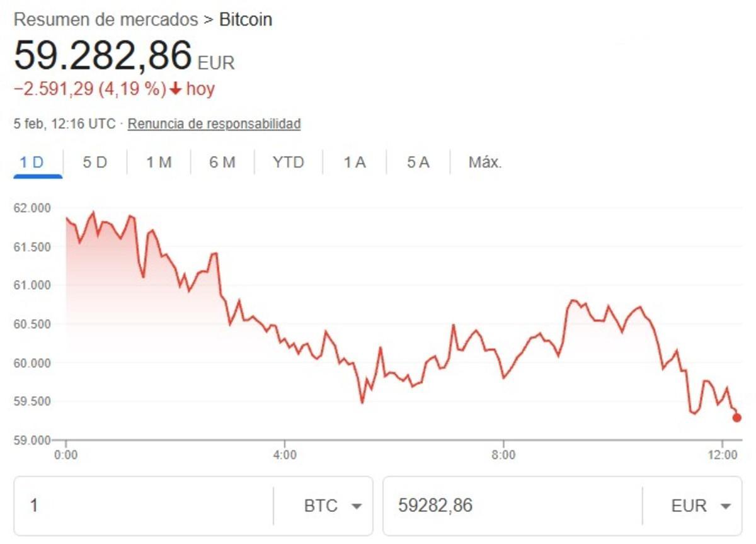Open the Bitcoin breadcrumb page
This screenshot has height=544, width=756.
pyautogui.click(x=244, y=19)
